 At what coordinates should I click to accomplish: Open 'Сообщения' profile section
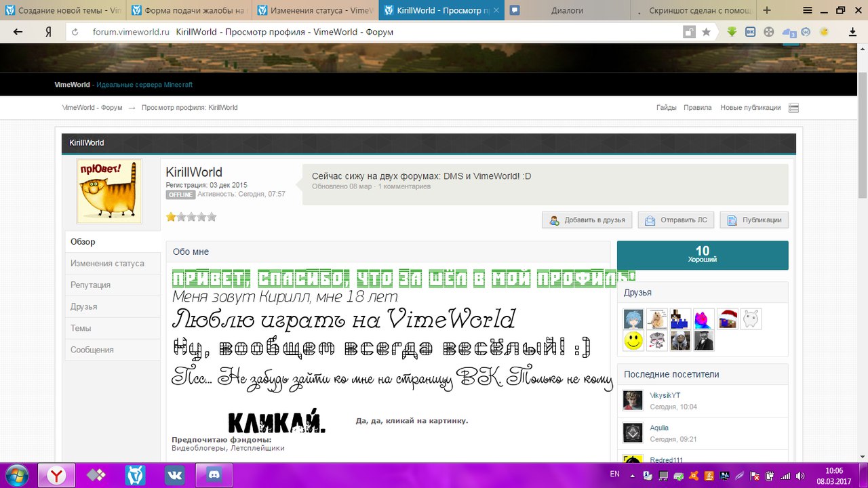pyautogui.click(x=113, y=350)
